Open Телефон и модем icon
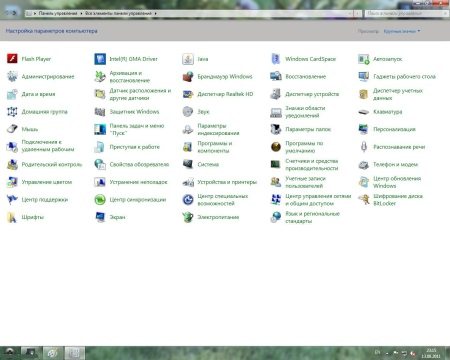 pos(364,164)
